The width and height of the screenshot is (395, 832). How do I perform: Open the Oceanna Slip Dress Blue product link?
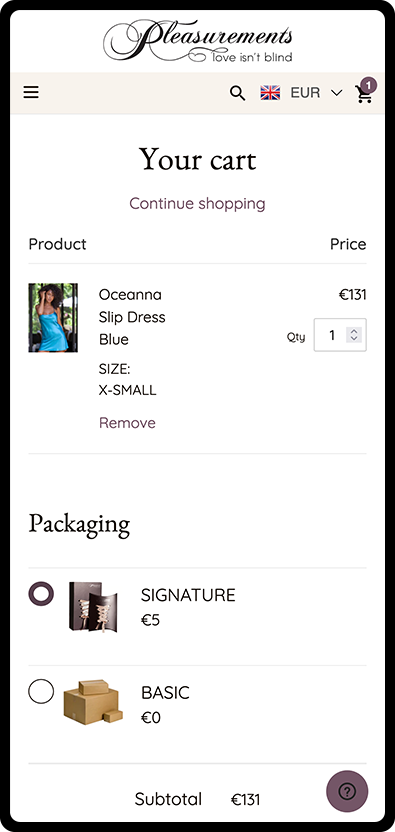click(132, 317)
